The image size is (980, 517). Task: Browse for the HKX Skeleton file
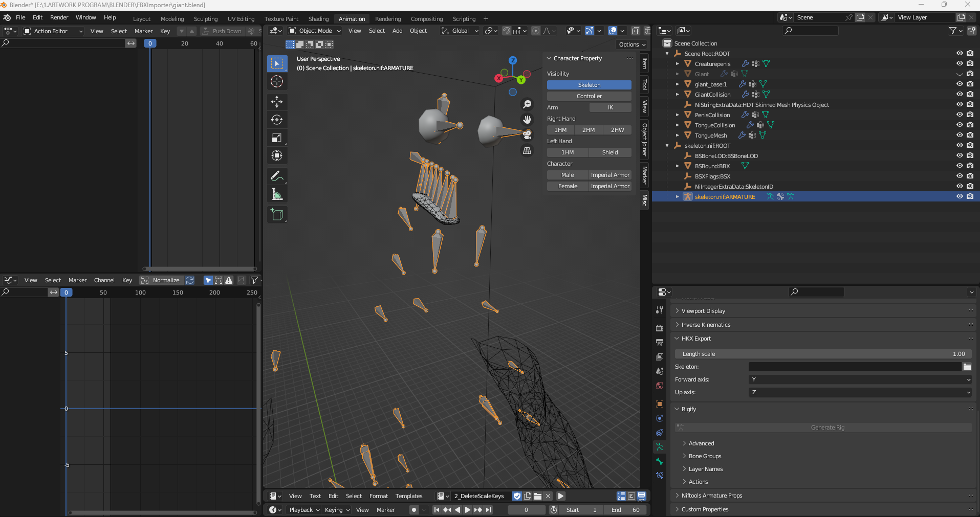[x=967, y=367]
